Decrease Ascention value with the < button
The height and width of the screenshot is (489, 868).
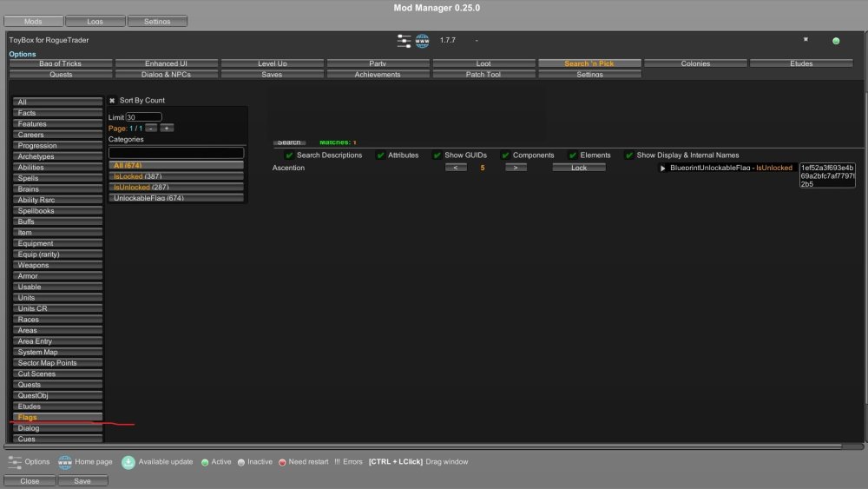[456, 168]
